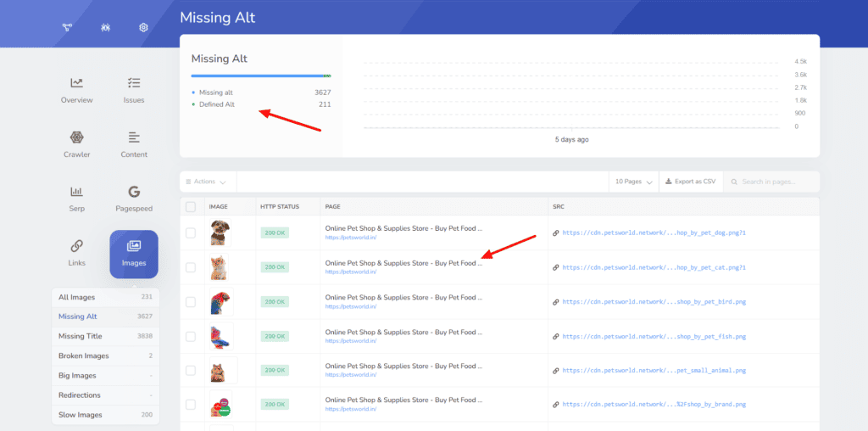Check the row for shop_by_pet_dog image
868x431 pixels.
click(191, 232)
